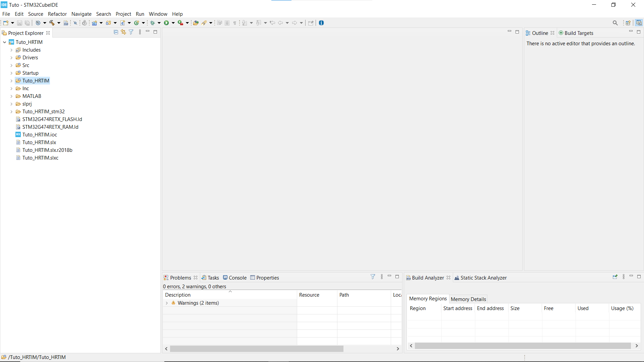
Task: Expand Warnings (2 items) row
Action: 167,303
